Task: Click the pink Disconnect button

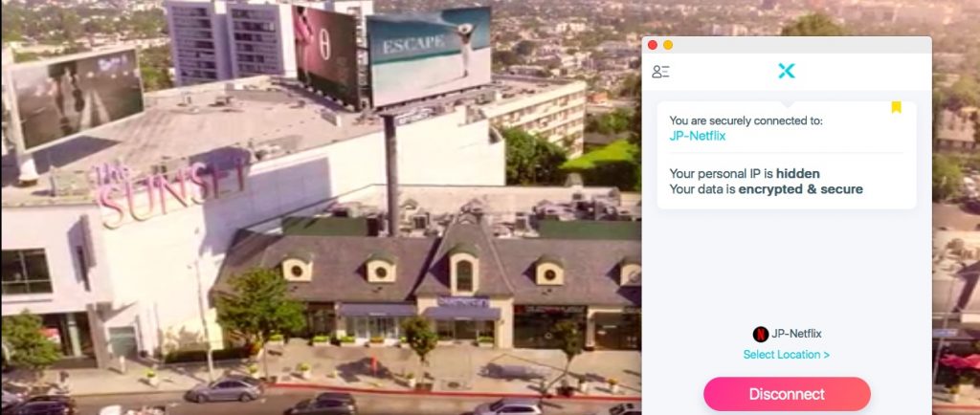Action: (787, 394)
